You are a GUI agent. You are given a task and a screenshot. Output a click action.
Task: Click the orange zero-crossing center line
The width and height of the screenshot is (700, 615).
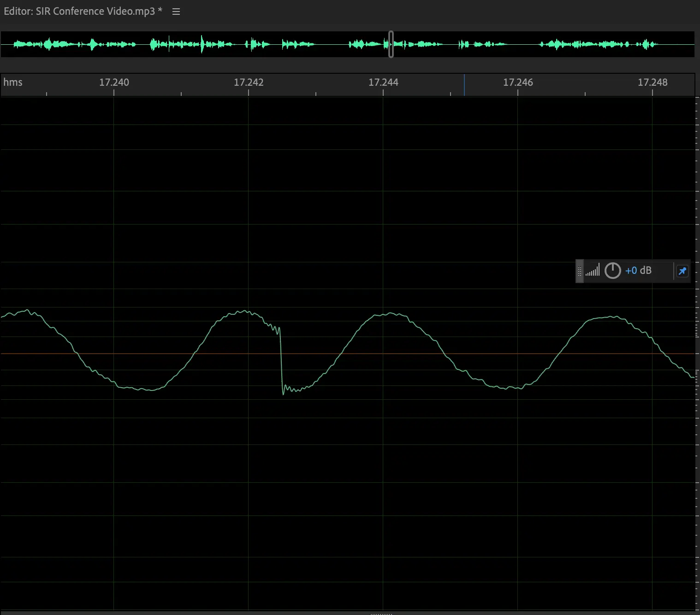coord(138,354)
